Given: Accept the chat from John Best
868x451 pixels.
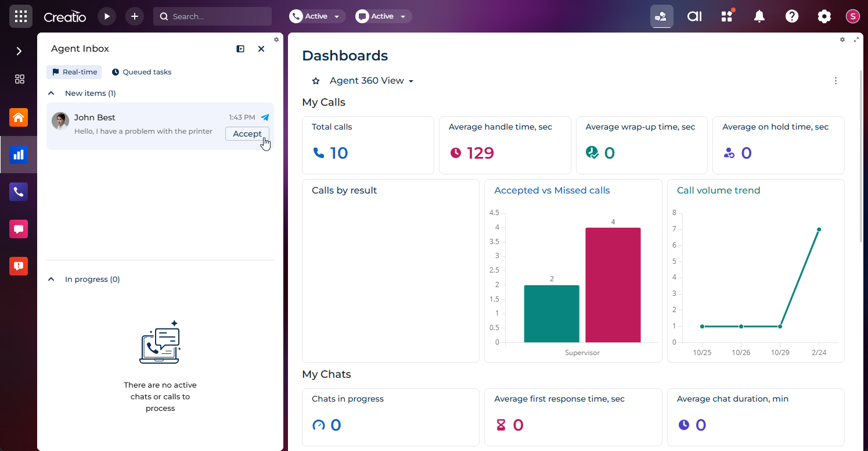Looking at the screenshot, I should pyautogui.click(x=247, y=134).
